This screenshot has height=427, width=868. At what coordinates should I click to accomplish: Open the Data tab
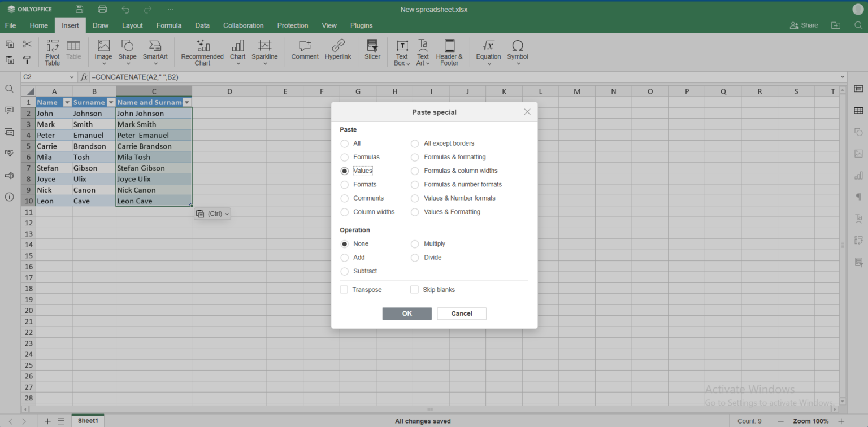pos(202,25)
